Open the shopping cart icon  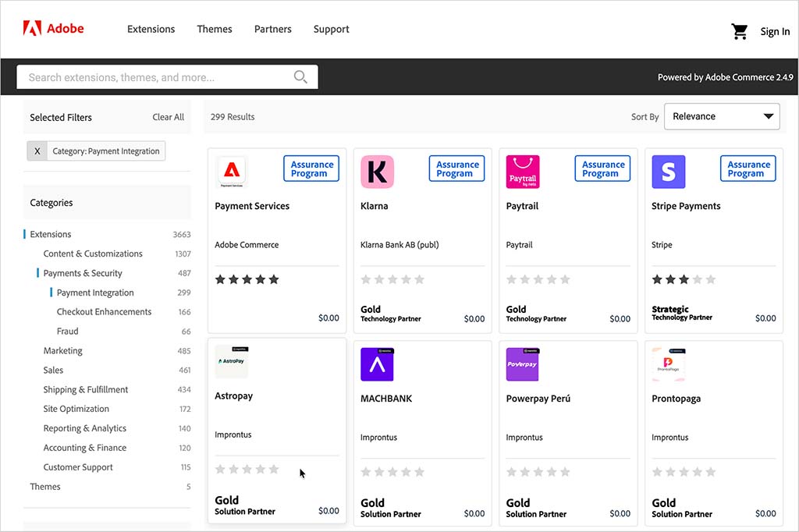[740, 32]
